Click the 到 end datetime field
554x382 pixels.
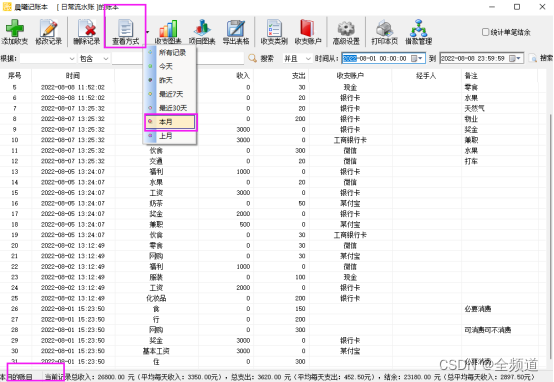(x=482, y=58)
